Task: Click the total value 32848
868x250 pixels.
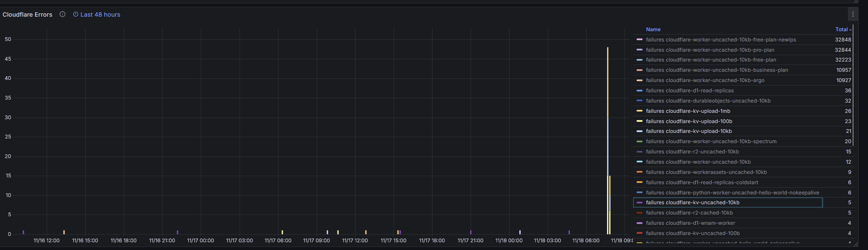Action: click(x=843, y=40)
